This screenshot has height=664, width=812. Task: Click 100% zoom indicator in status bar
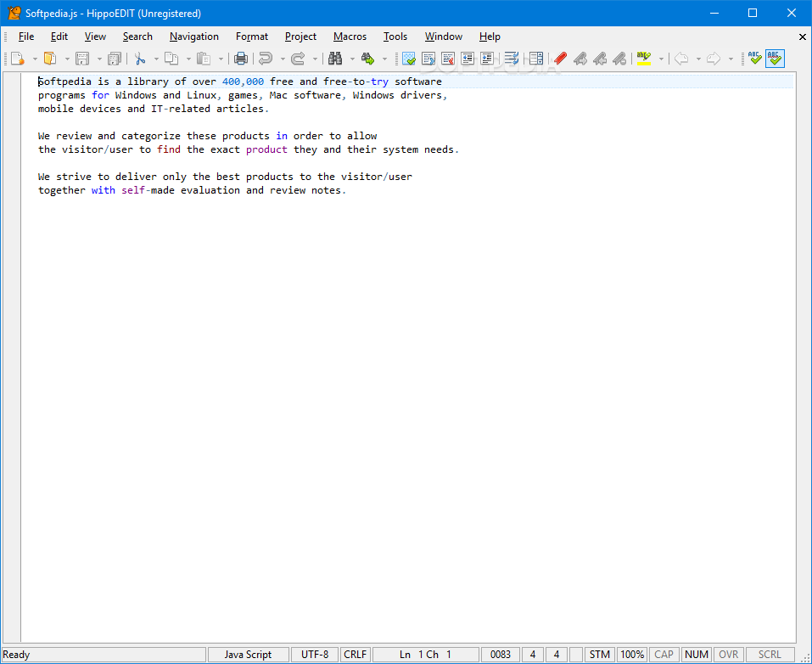point(632,655)
